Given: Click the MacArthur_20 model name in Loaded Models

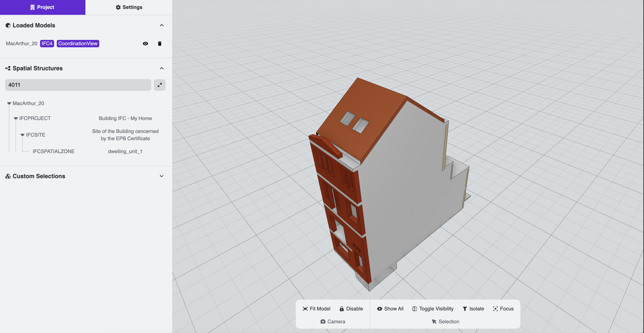Looking at the screenshot, I should (21, 44).
